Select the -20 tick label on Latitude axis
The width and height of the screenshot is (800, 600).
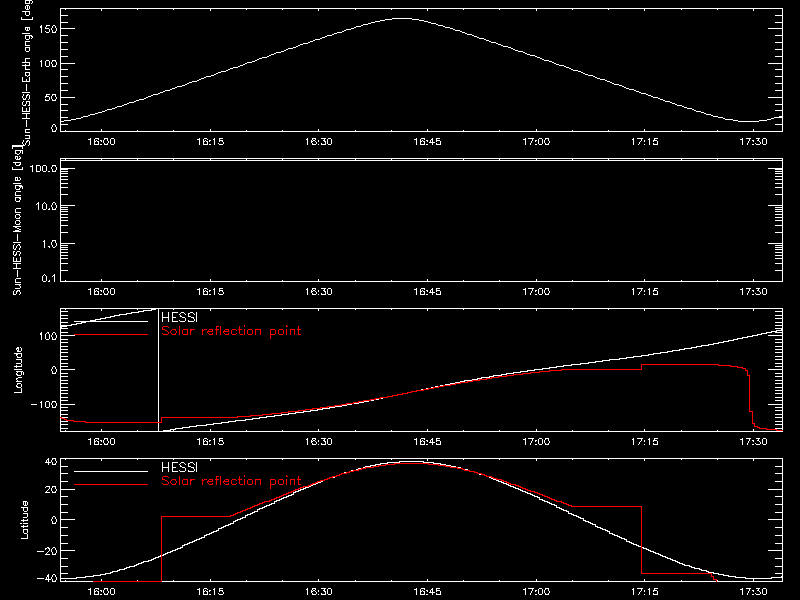click(47, 551)
